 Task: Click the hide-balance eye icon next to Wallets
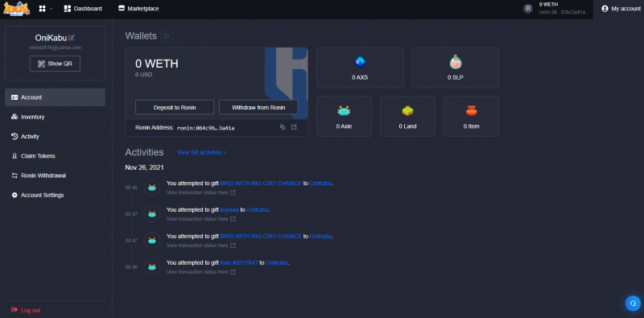[x=167, y=36]
